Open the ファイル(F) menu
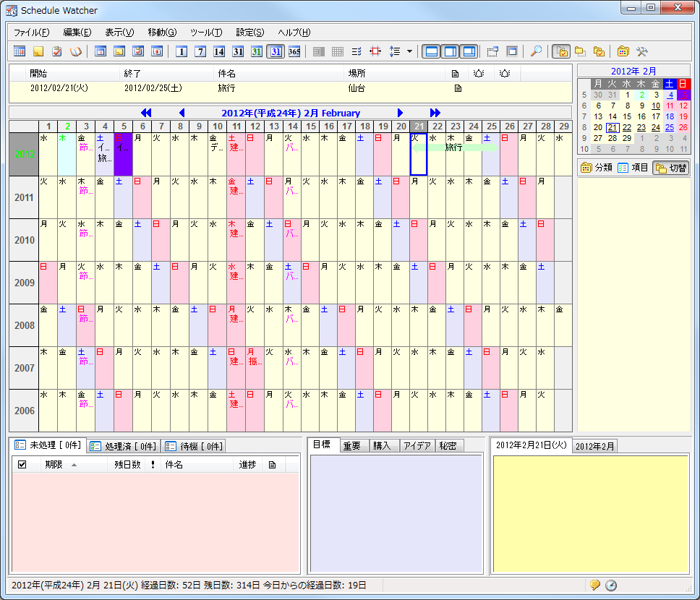This screenshot has height=600, width=700. (x=31, y=32)
